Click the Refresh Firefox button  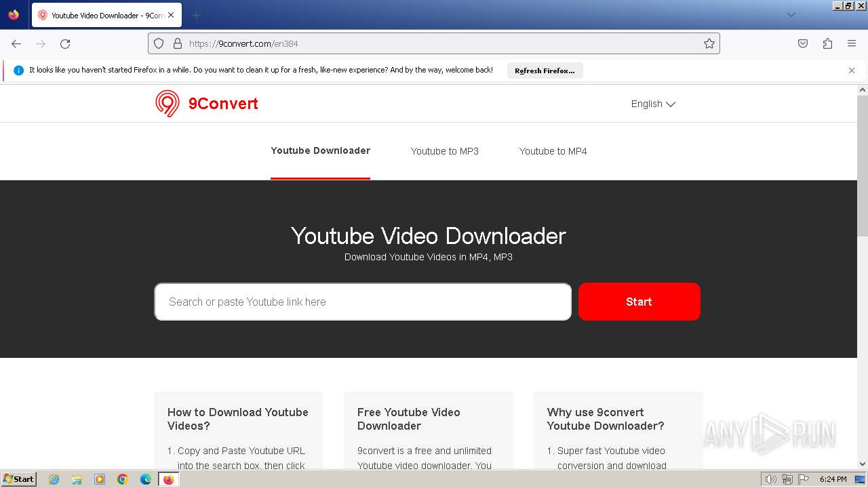pyautogui.click(x=545, y=70)
